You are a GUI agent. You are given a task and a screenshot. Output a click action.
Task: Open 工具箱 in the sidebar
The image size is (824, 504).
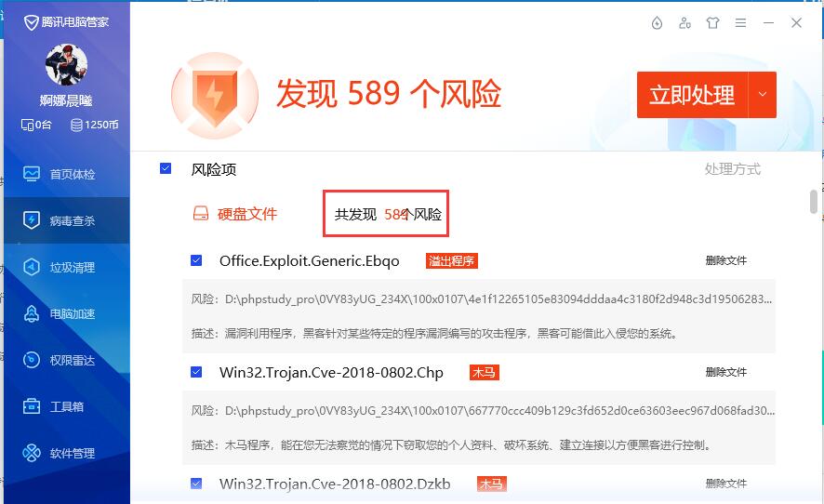point(67,406)
